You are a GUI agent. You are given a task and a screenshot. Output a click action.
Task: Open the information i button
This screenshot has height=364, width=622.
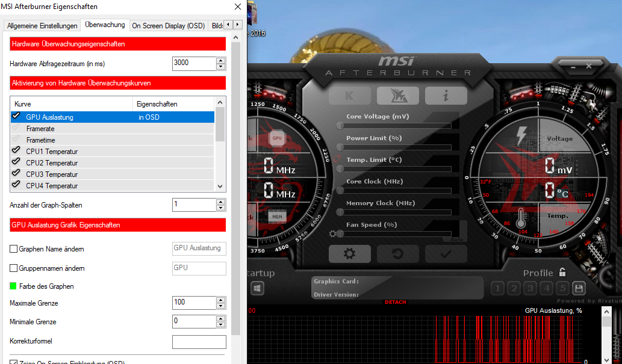point(446,96)
